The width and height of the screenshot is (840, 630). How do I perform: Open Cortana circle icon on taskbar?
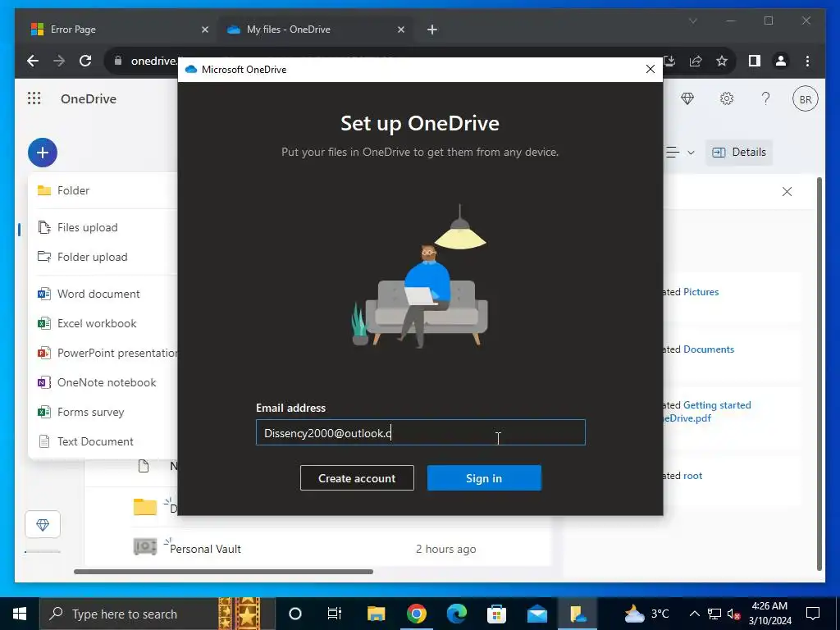[x=295, y=614]
